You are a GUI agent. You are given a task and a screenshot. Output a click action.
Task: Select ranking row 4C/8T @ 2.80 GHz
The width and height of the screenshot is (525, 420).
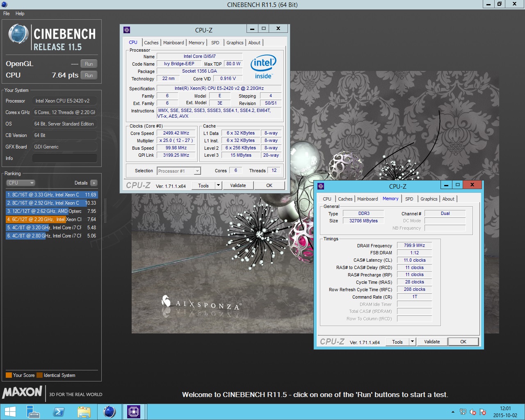click(52, 236)
